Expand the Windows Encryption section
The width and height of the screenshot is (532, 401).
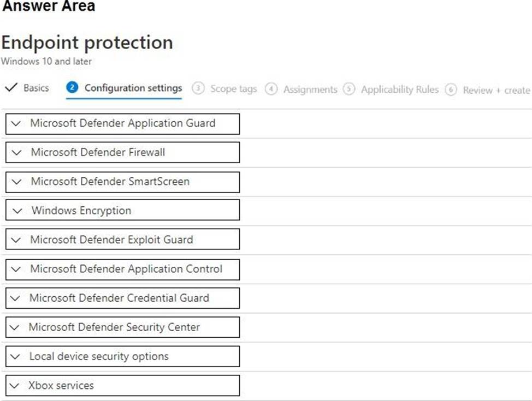[122, 211]
